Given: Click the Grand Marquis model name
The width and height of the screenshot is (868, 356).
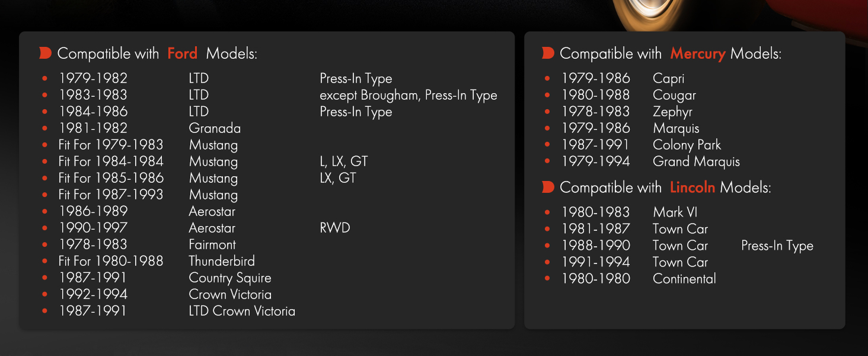Looking at the screenshot, I should [x=696, y=161].
